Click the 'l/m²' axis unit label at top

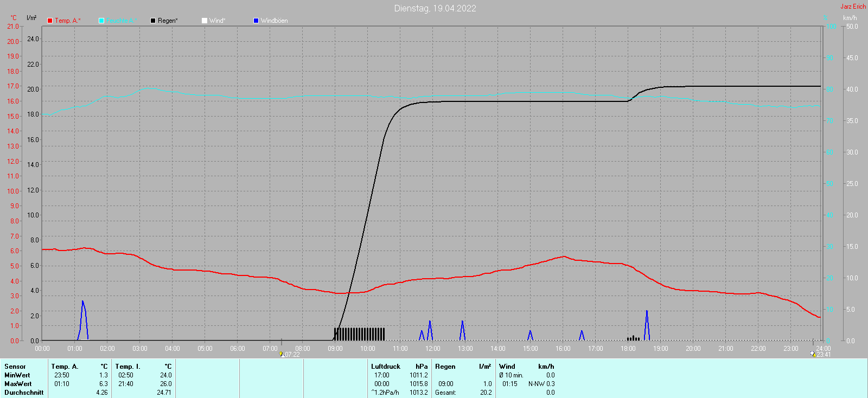[x=31, y=18]
